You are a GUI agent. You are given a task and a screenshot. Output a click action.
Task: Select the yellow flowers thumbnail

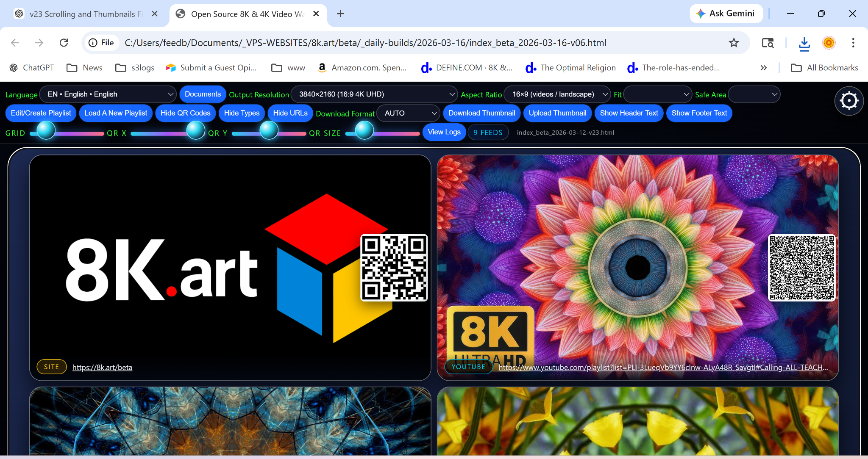point(638,421)
